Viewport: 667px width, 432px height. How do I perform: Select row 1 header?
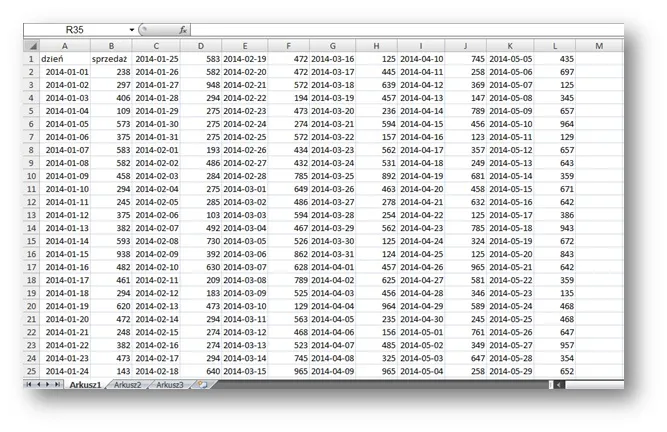point(31,59)
